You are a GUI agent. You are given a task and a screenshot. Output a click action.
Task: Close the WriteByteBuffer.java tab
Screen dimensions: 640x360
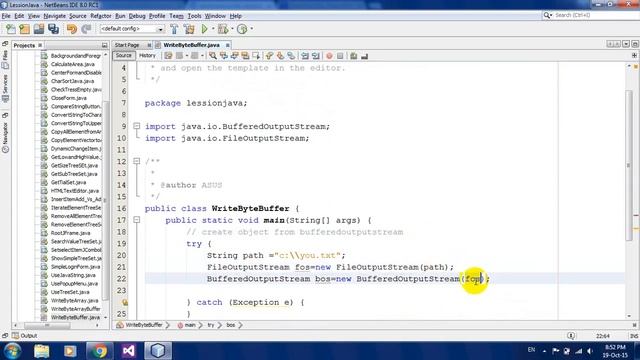pos(227,45)
